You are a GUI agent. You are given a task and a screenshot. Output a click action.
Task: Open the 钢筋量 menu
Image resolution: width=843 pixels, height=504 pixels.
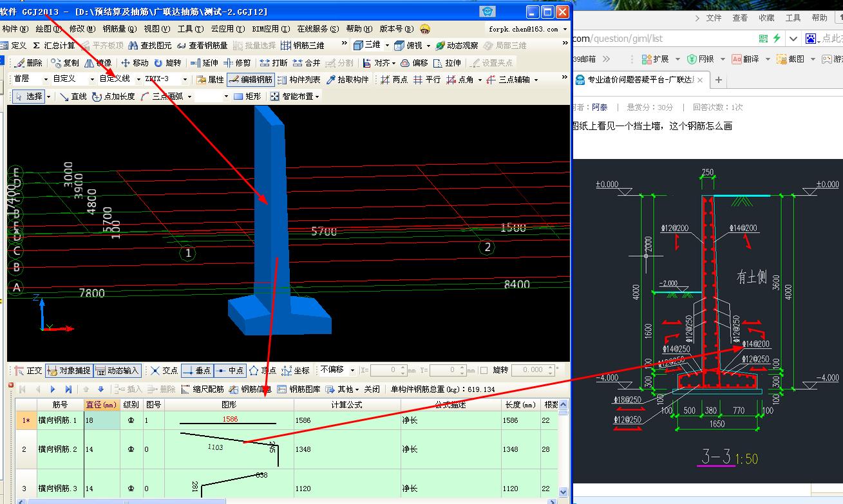(x=119, y=29)
